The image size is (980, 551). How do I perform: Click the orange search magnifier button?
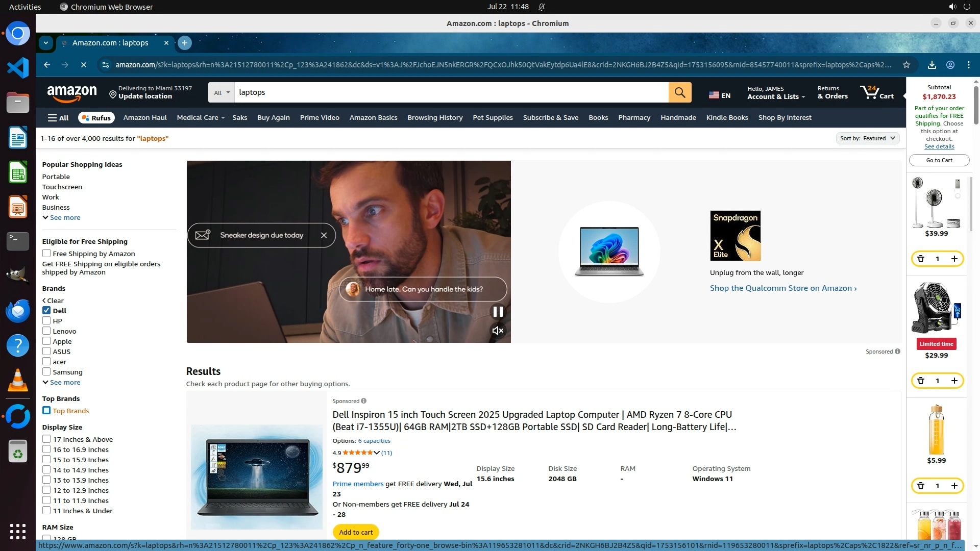tap(679, 92)
